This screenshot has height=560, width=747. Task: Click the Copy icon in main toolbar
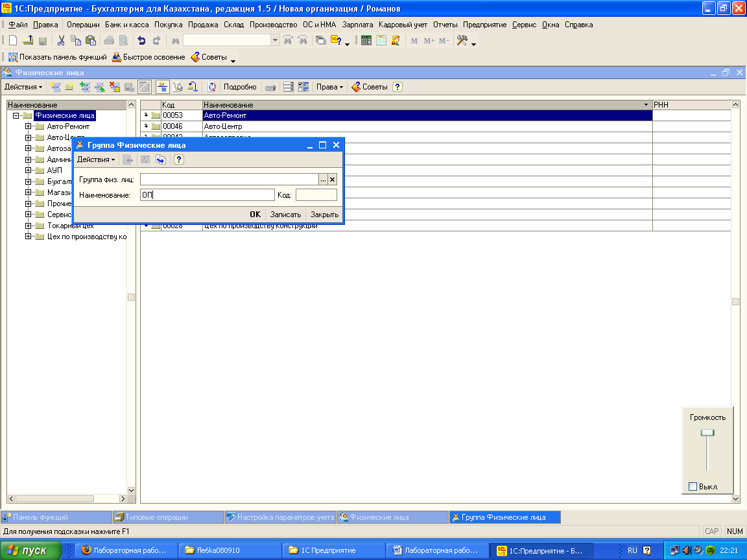tap(76, 40)
